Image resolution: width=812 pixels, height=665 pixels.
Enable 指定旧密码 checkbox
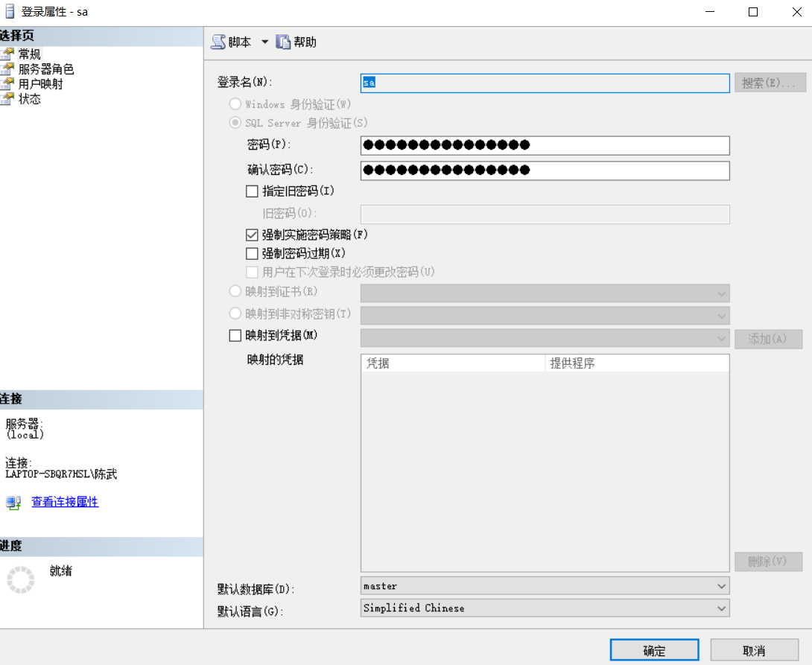point(252,191)
